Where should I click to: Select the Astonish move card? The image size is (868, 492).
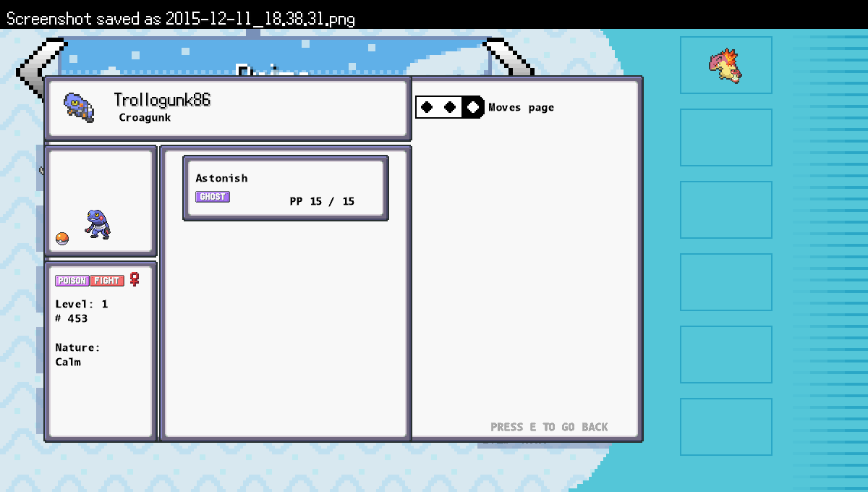[286, 188]
